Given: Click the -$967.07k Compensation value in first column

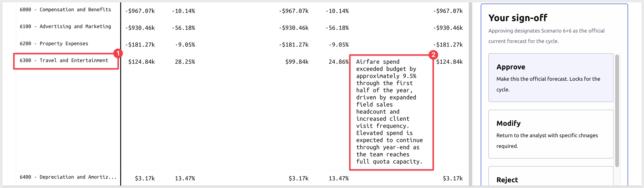Looking at the screenshot, I should [140, 11].
